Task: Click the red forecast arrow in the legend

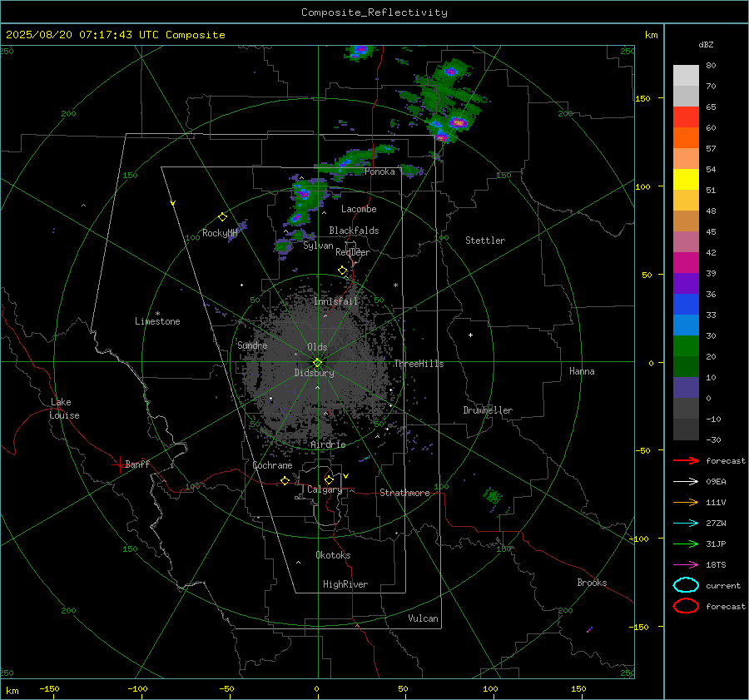Action: click(686, 460)
